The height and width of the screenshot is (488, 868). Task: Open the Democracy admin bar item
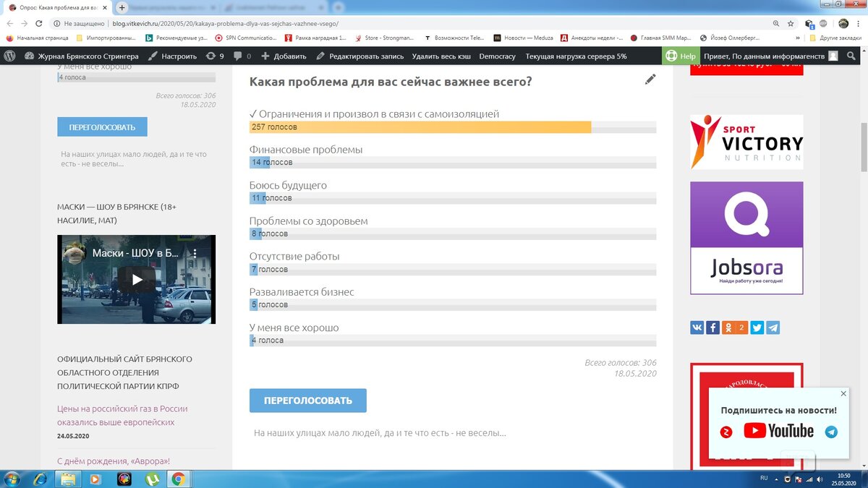click(x=498, y=56)
